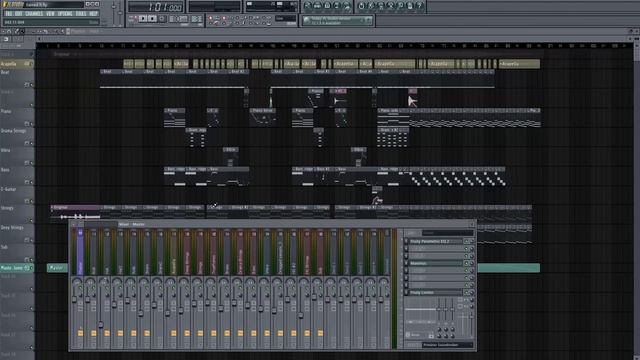Select the E-Guitar playlist track label
Screen dimensions: 640x360
9,189
